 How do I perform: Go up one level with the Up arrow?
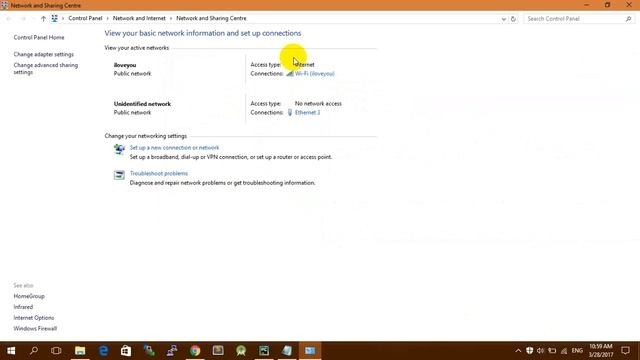point(43,18)
